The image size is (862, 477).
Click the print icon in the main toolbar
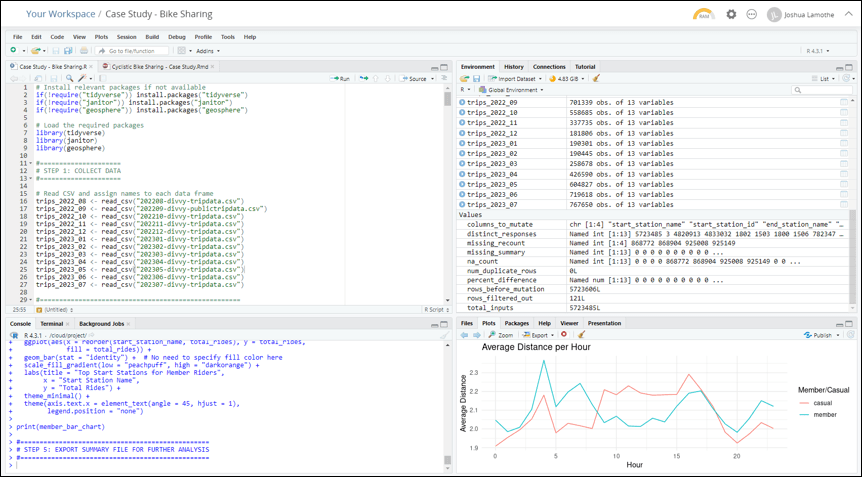pos(82,50)
